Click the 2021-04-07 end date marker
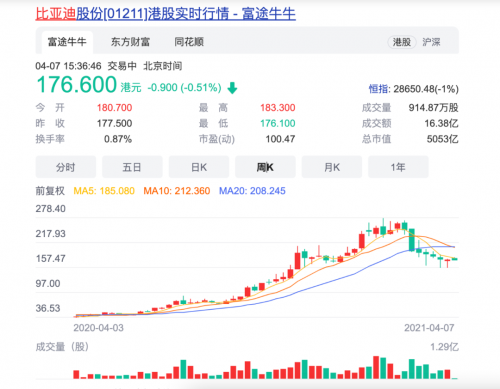Image resolution: width=500 pixels, height=389 pixels. (429, 328)
